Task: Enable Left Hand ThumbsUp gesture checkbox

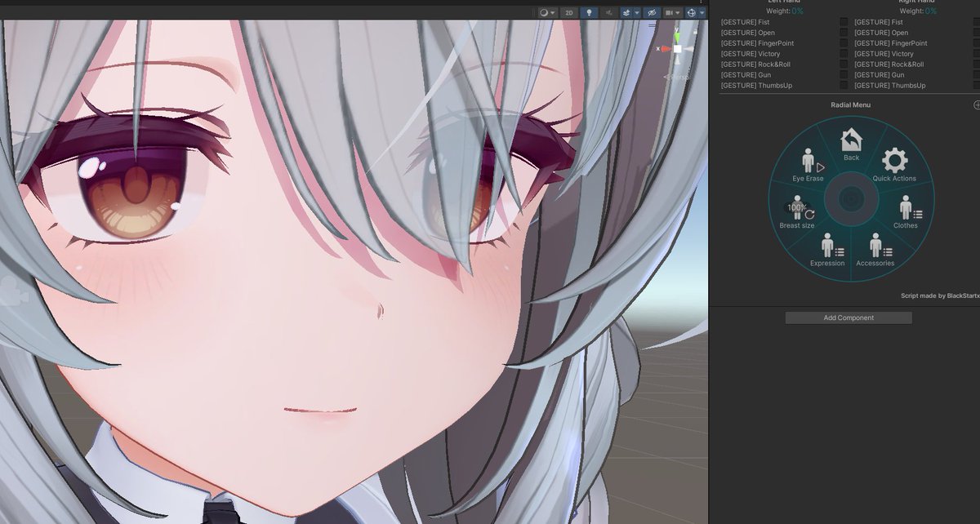Action: point(844,86)
